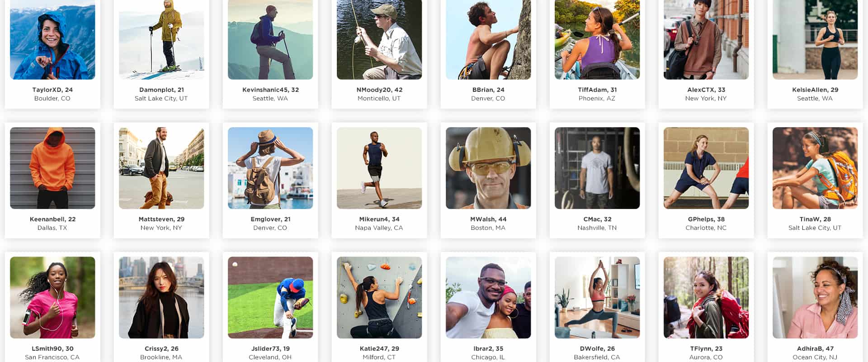Open LSmith90's jogging photo
The height and width of the screenshot is (362, 868).
52,297
